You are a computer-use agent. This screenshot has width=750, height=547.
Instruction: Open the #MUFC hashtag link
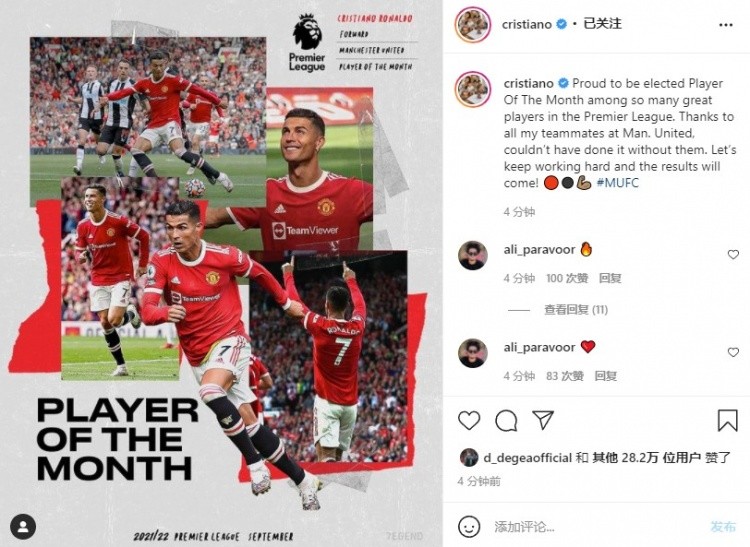[x=618, y=183]
